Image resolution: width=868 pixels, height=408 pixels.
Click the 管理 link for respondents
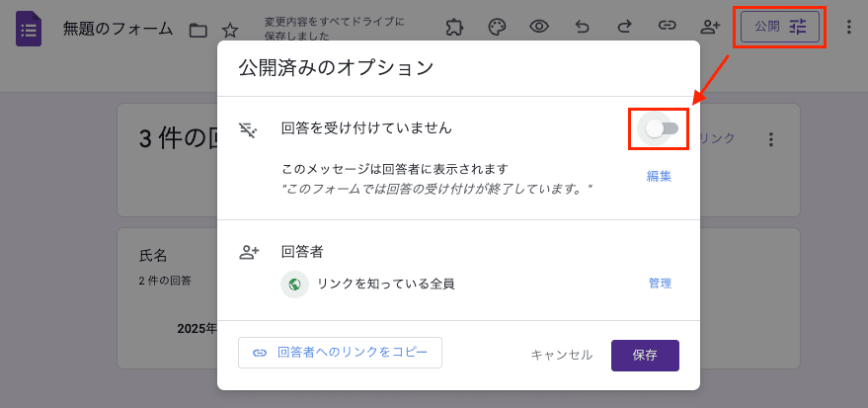tap(660, 284)
